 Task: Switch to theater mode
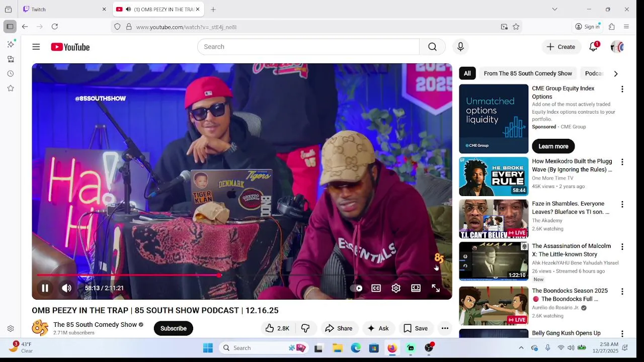point(416,288)
